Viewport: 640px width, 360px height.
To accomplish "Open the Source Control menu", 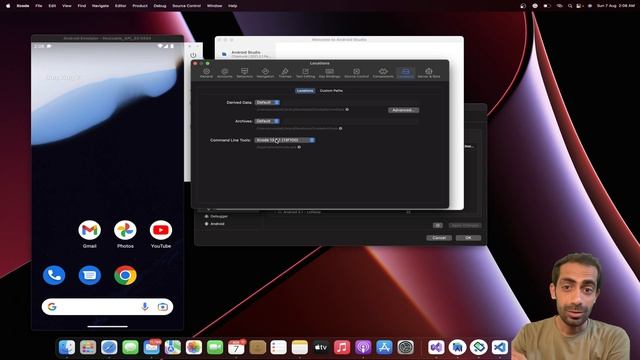I will (x=187, y=6).
